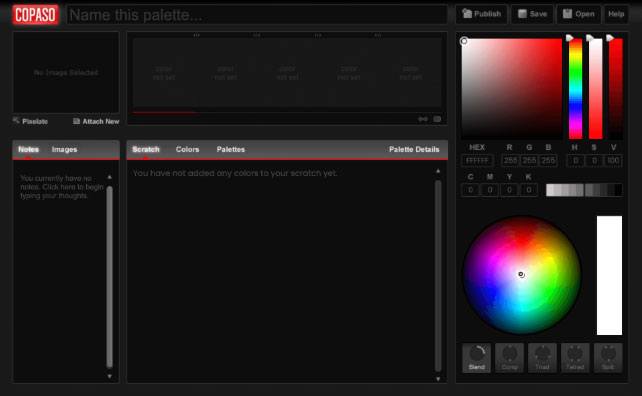Switch to the Scratch tab

pos(146,149)
